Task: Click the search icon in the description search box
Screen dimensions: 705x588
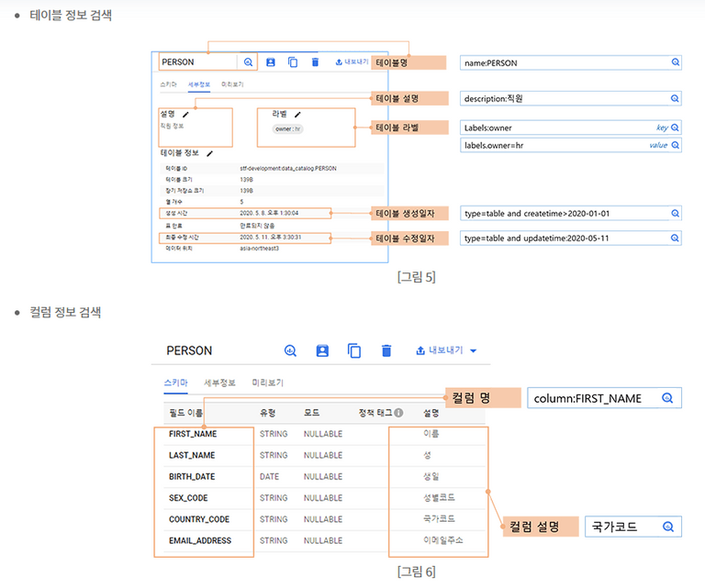Action: click(675, 98)
